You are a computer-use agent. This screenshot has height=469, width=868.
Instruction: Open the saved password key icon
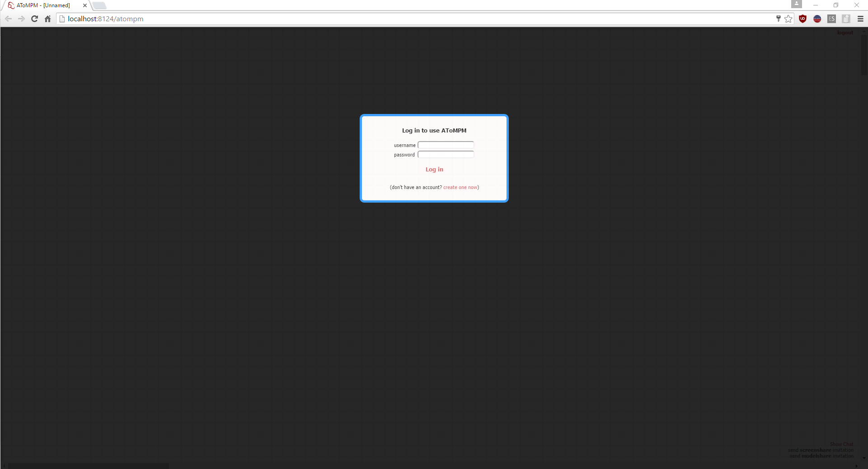778,19
